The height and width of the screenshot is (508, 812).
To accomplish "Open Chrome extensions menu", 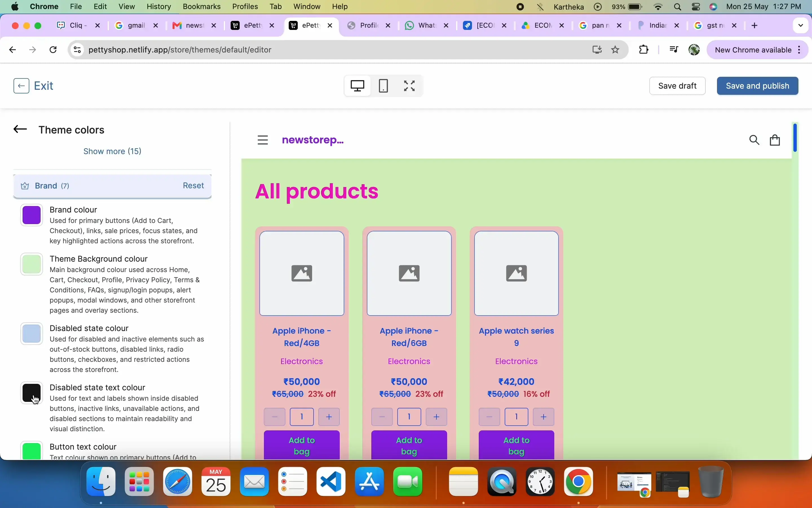I will tap(644, 50).
